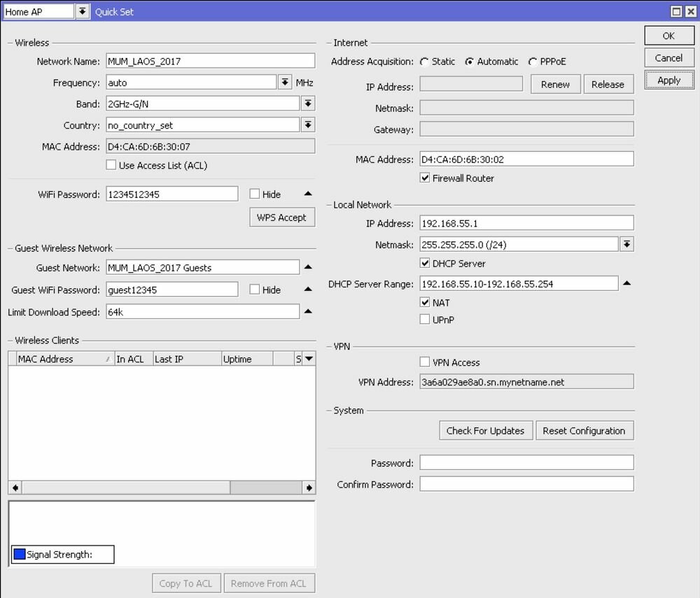Collapse the WiFi Password field arrow

pos(308,194)
